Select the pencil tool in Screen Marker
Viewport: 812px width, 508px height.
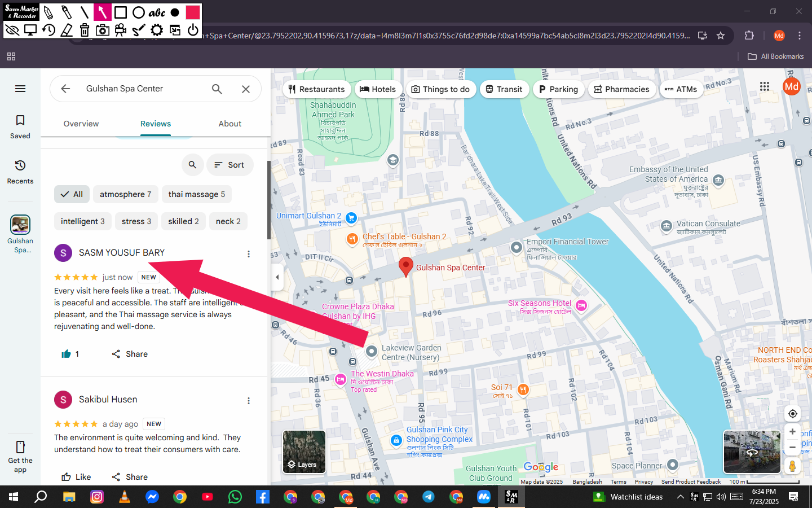pos(48,12)
